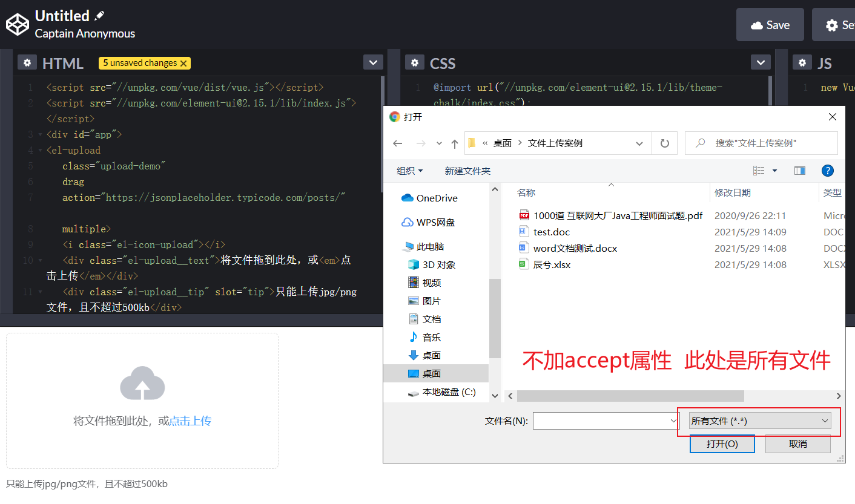Click Captain Anonymous author name
The width and height of the screenshot is (855, 504).
(85, 34)
